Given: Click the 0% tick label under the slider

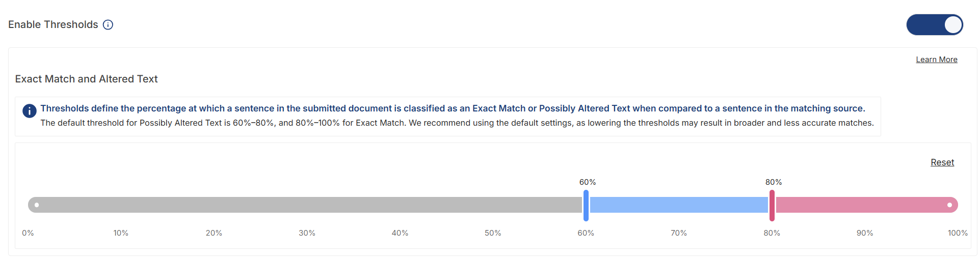Looking at the screenshot, I should pyautogui.click(x=28, y=233).
